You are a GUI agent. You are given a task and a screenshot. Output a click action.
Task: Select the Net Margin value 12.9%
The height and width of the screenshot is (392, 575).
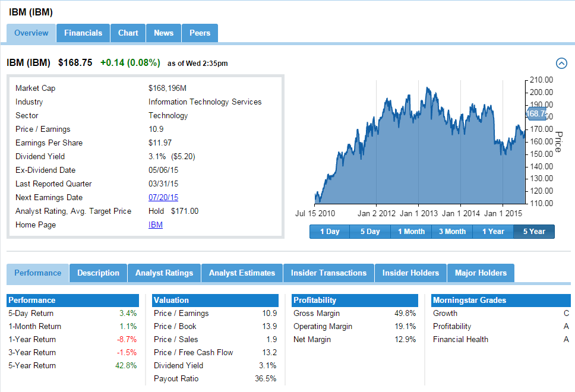pos(405,340)
